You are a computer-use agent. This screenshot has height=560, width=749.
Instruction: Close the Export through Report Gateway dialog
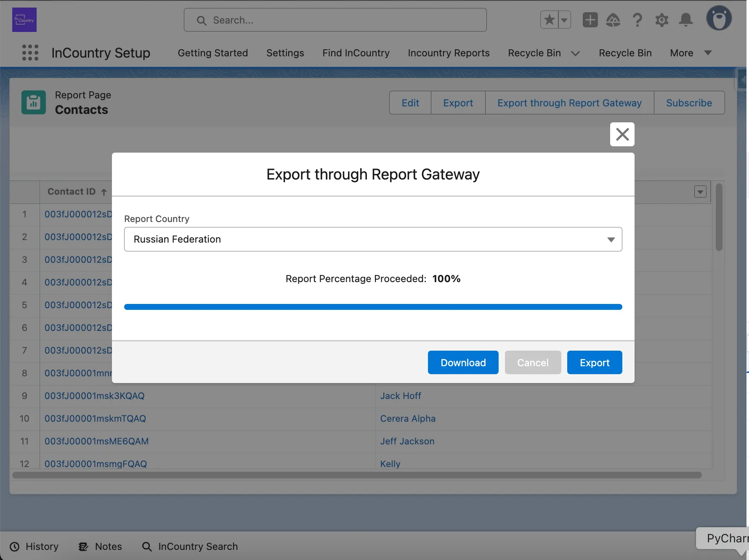click(x=622, y=135)
